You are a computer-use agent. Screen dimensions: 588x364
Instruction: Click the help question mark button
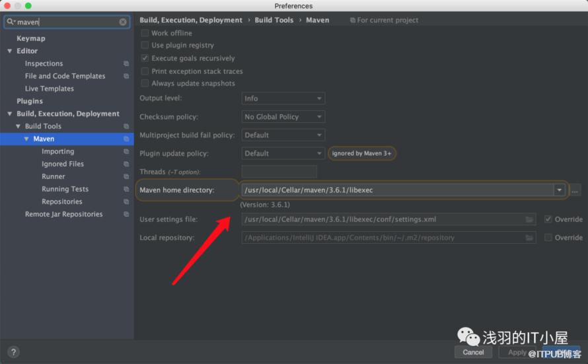[x=13, y=352]
